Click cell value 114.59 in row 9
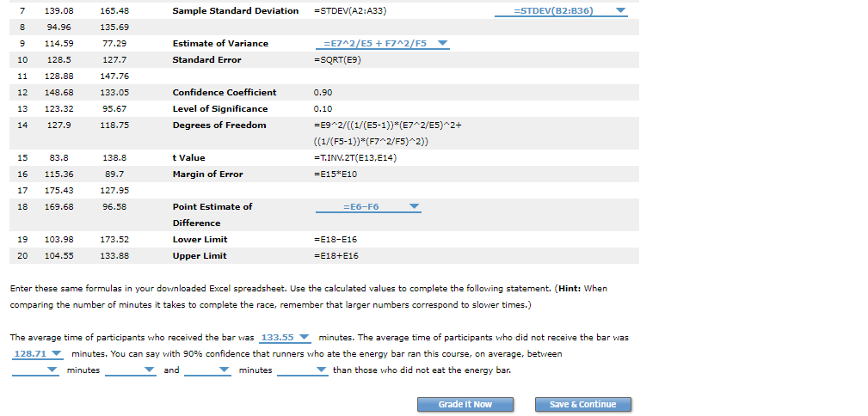Viewport: 868px width, 416px height. pos(59,44)
